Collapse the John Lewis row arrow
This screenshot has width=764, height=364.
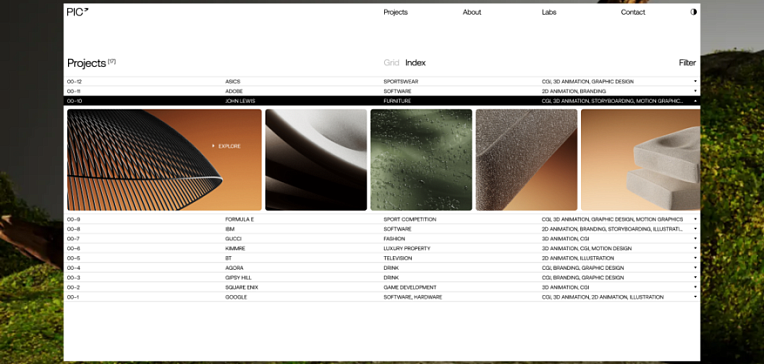(x=695, y=101)
